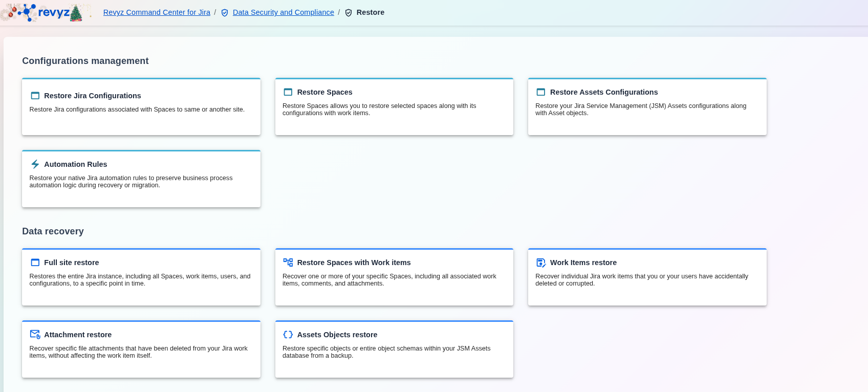The width and height of the screenshot is (868, 392).
Task: Click the Restore Spaces card icon
Action: [x=288, y=92]
